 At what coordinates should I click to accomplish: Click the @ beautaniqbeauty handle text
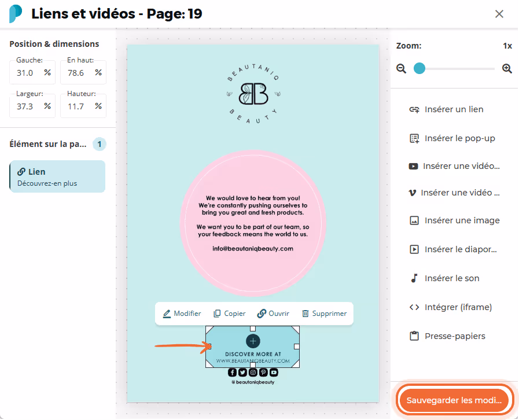[x=253, y=382]
